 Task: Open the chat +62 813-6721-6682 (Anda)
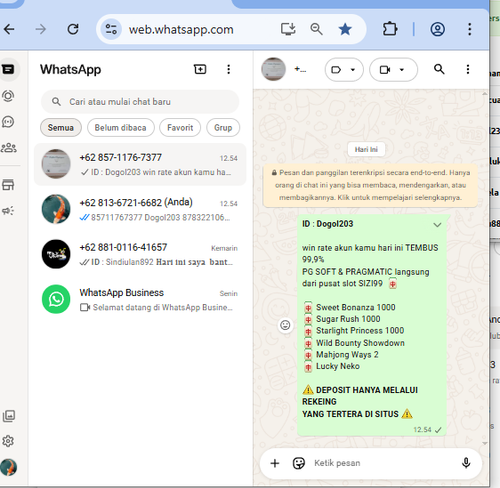(x=140, y=209)
